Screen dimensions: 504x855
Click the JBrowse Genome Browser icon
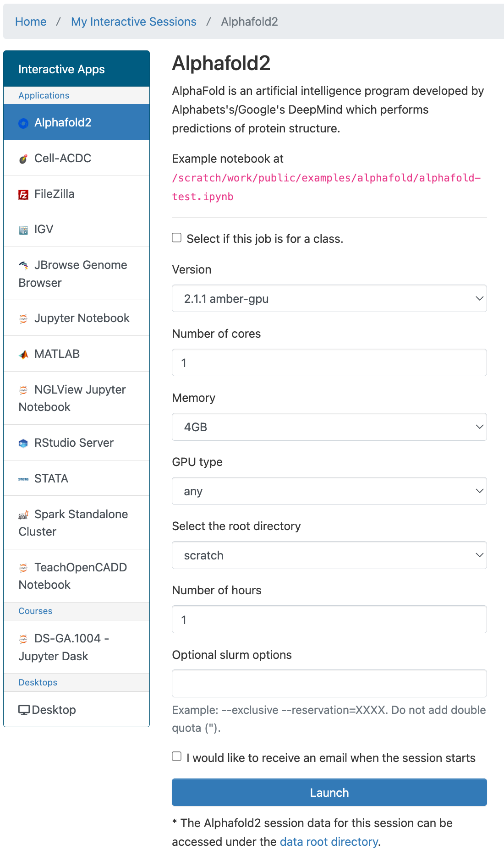tap(23, 265)
